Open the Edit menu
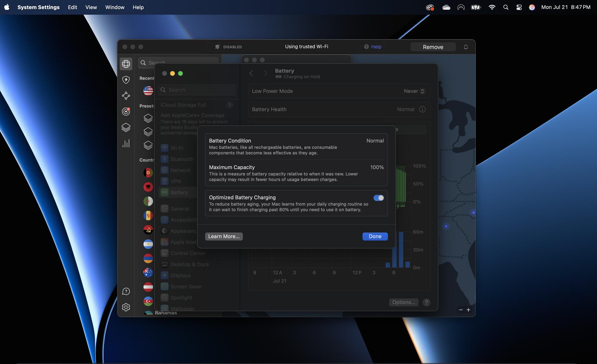 [x=72, y=7]
